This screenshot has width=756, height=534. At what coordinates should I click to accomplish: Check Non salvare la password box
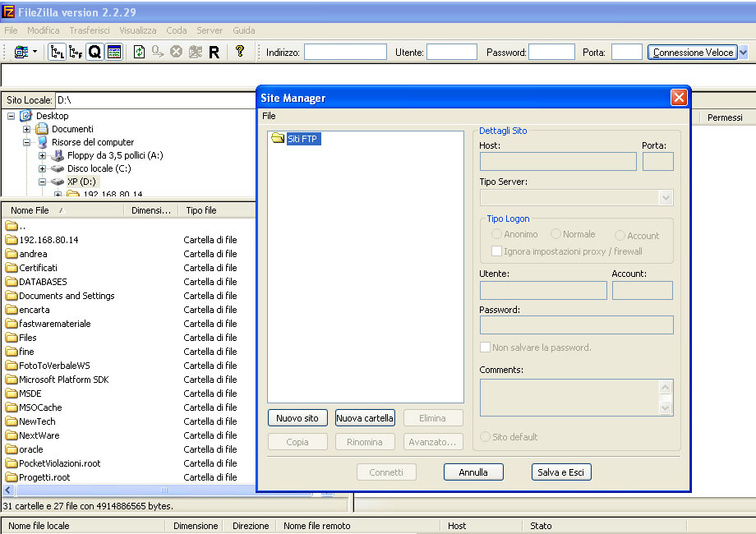[485, 347]
